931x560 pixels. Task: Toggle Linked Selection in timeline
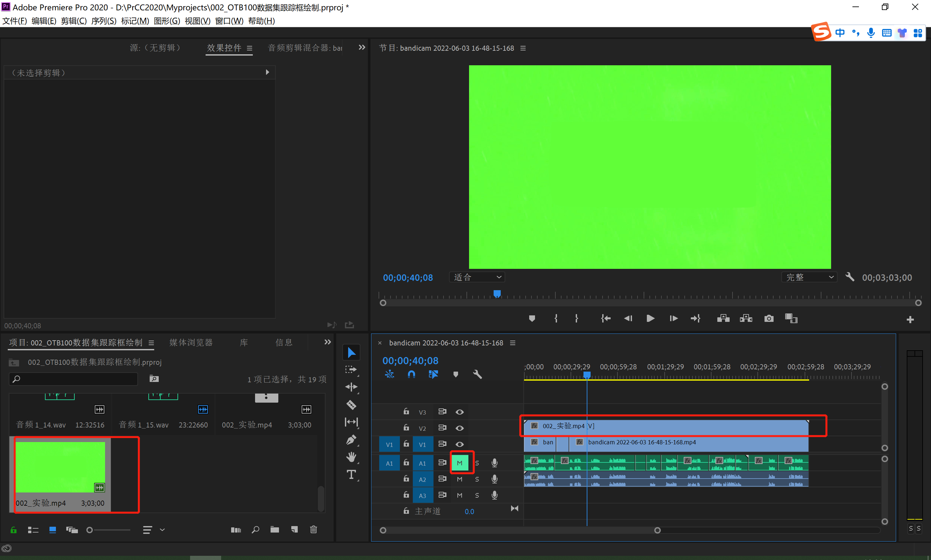(433, 374)
